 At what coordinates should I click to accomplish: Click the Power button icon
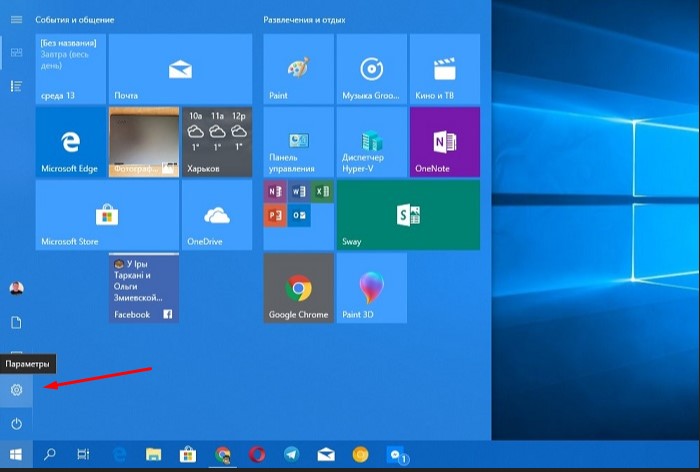pyautogui.click(x=17, y=423)
